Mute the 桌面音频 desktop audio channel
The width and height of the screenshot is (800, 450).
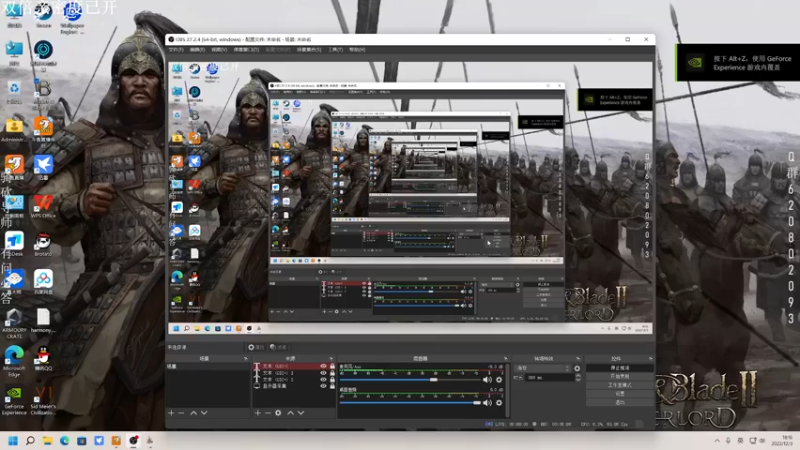tap(488, 403)
